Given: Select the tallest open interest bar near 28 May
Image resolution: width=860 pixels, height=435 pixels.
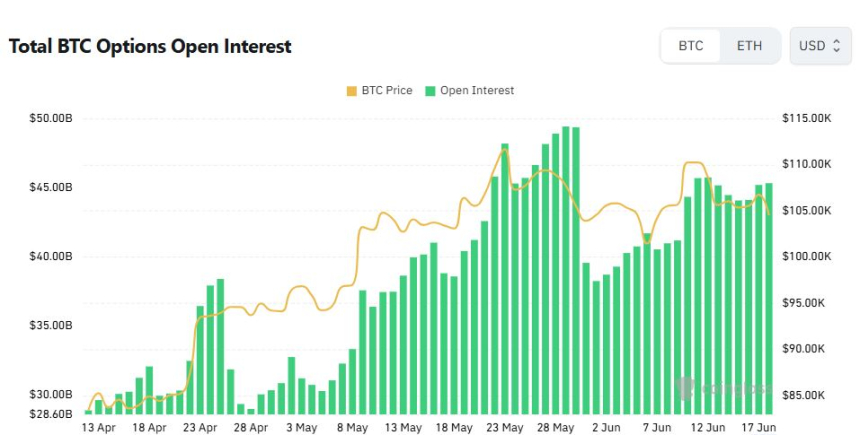Looking at the screenshot, I should click(565, 270).
